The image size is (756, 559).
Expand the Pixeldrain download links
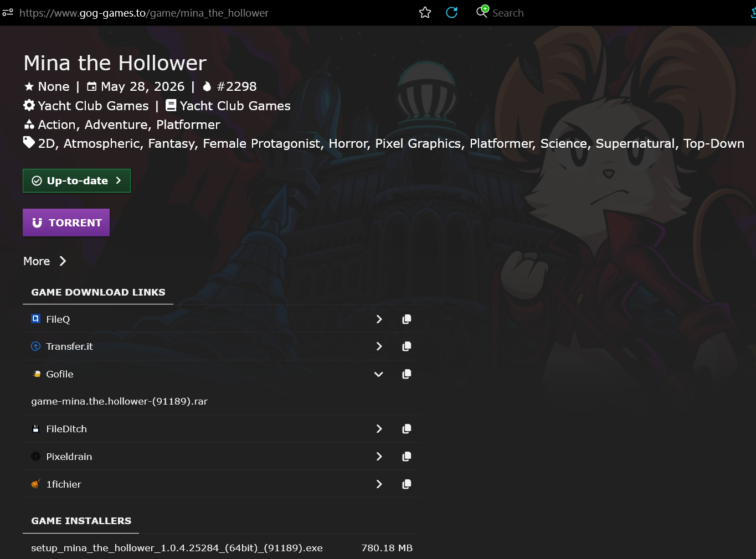(x=379, y=457)
